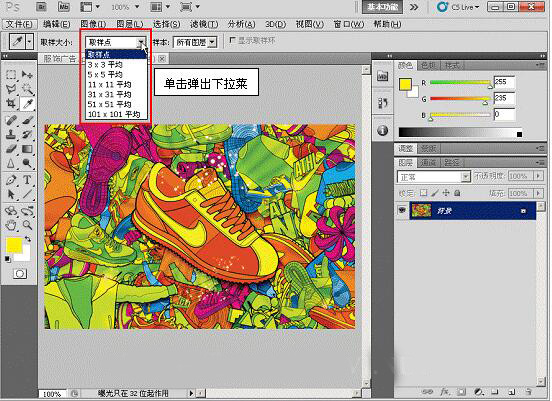Select the Line tool

[x=27, y=194]
